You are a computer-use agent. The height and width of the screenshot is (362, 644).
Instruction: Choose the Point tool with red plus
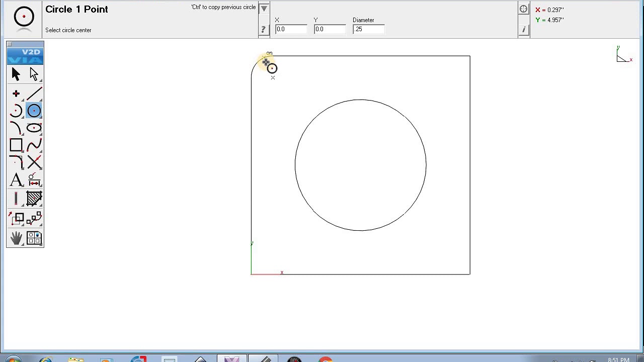click(16, 94)
